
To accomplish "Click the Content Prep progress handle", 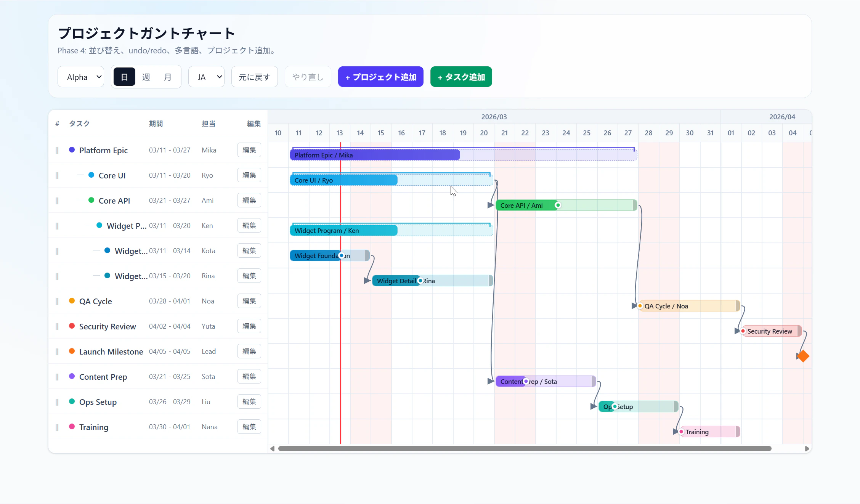I will (x=526, y=381).
